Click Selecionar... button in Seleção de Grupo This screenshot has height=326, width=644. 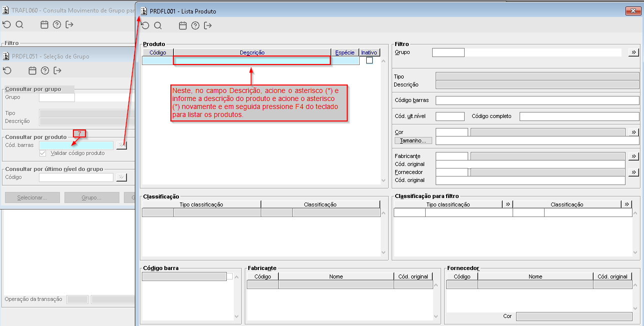(32, 197)
